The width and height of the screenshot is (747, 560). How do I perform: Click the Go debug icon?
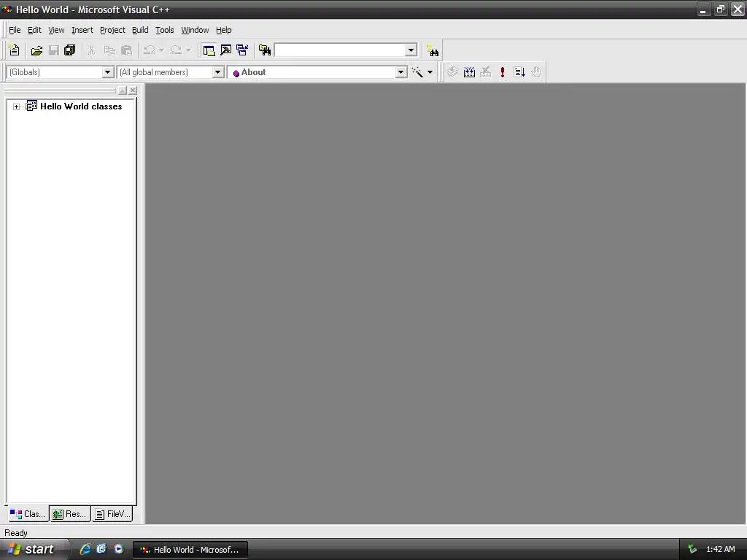pyautogui.click(x=519, y=72)
